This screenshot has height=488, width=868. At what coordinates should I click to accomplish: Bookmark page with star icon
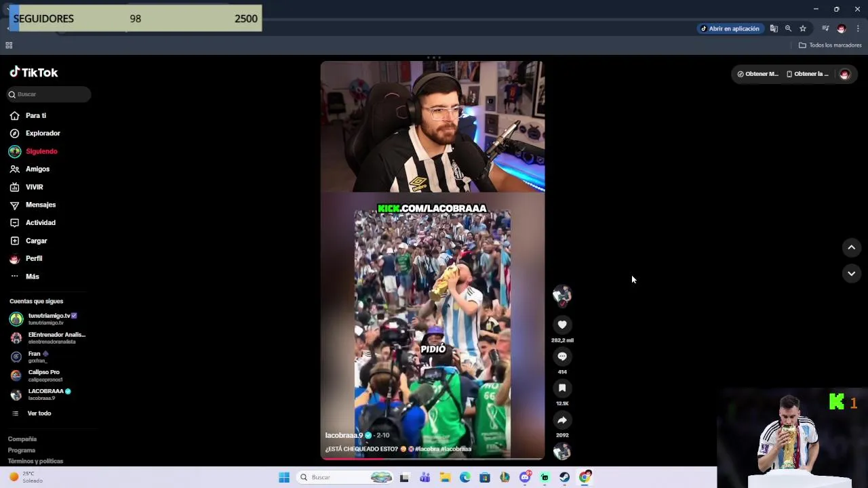coord(803,28)
